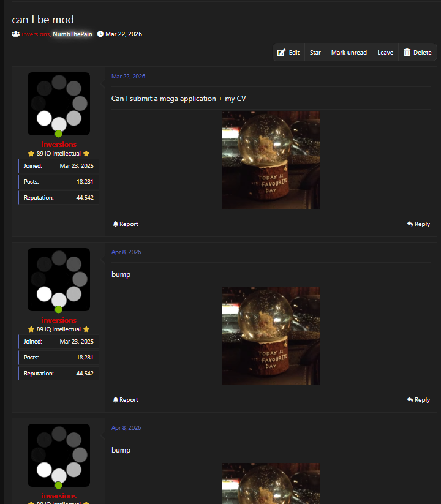Click inversions username in the first post
This screenshot has height=504, width=441.
tap(59, 145)
